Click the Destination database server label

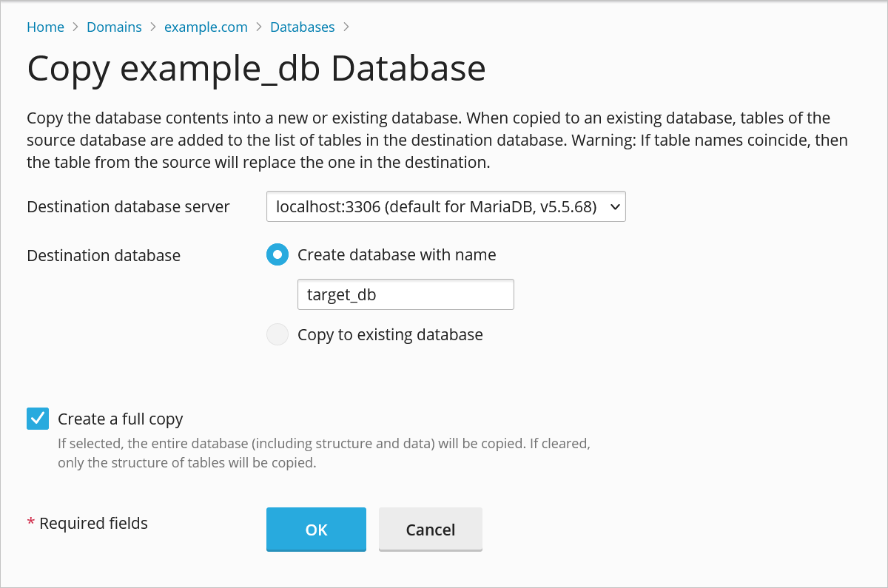[x=128, y=207]
